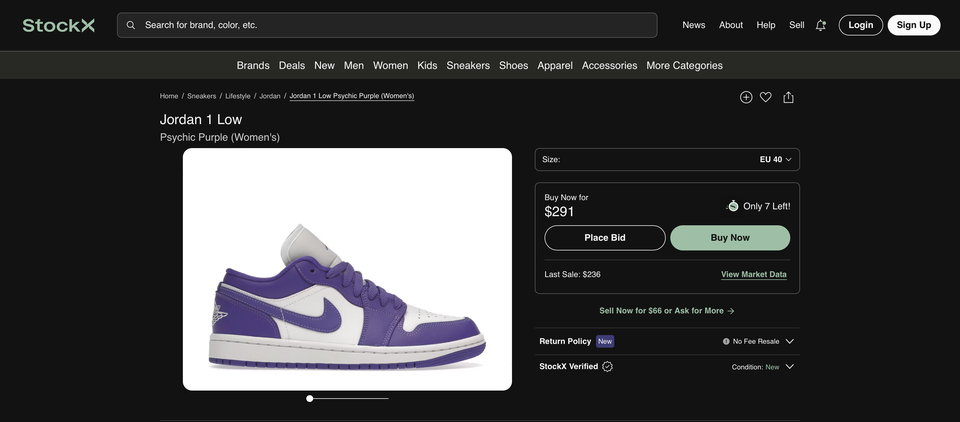Open the Men menu

click(354, 66)
